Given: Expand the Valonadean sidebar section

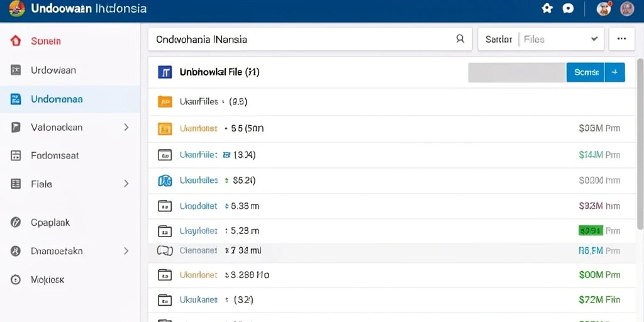Looking at the screenshot, I should coord(126,127).
